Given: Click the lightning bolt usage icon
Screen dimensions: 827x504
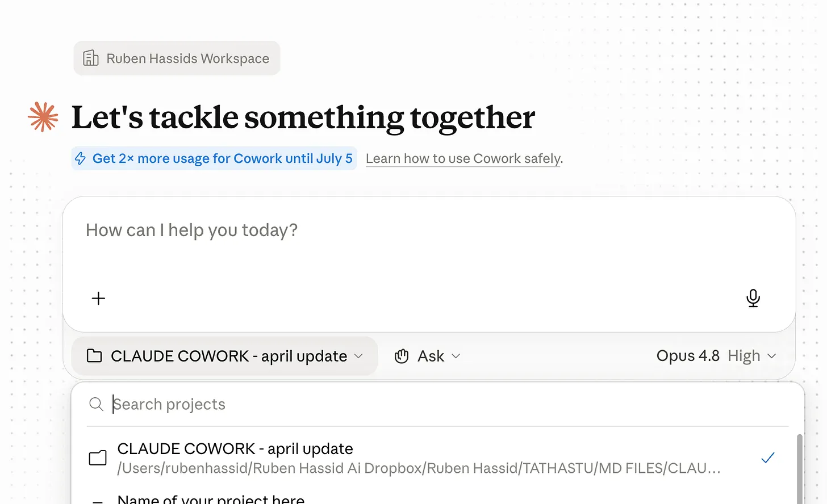Looking at the screenshot, I should (x=81, y=158).
